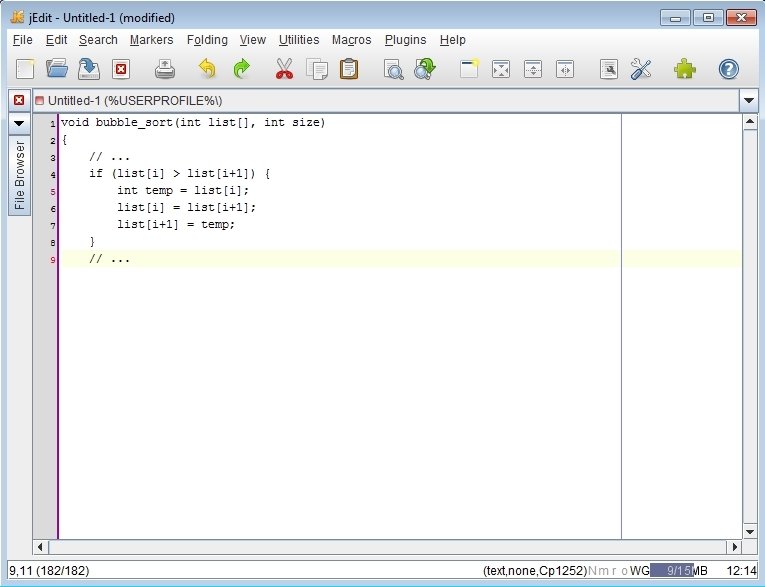765x587 pixels.
Task: Split view horizontally icon
Action: [533, 69]
